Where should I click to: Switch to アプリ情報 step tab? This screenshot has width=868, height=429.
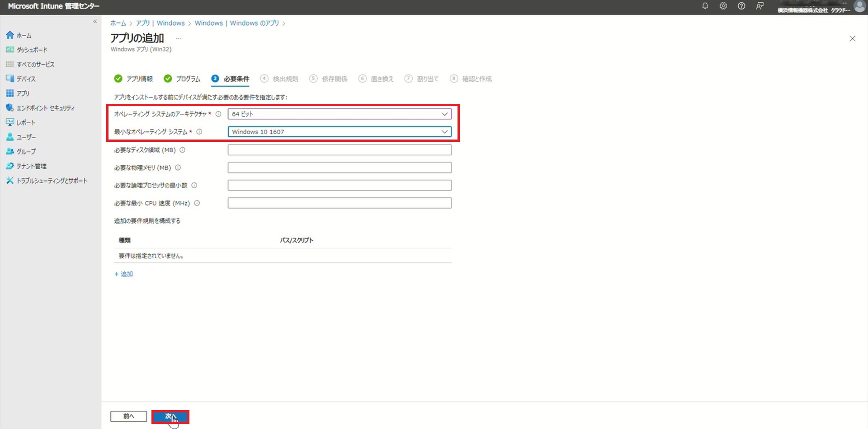pos(133,79)
